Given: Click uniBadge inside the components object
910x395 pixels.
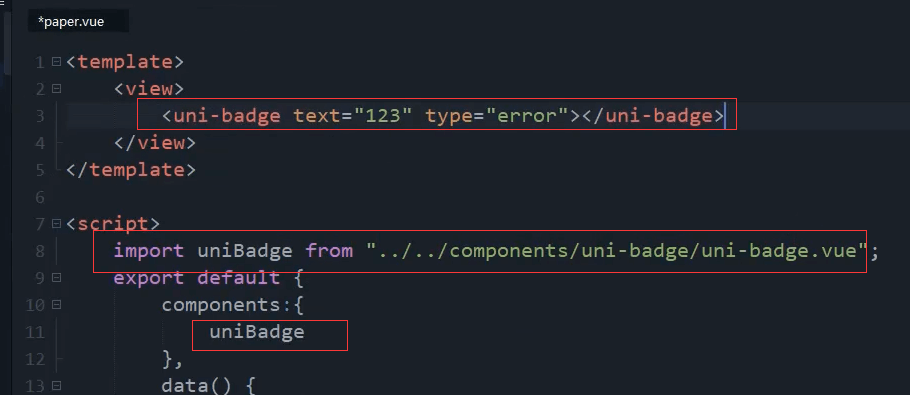Looking at the screenshot, I should (x=257, y=332).
